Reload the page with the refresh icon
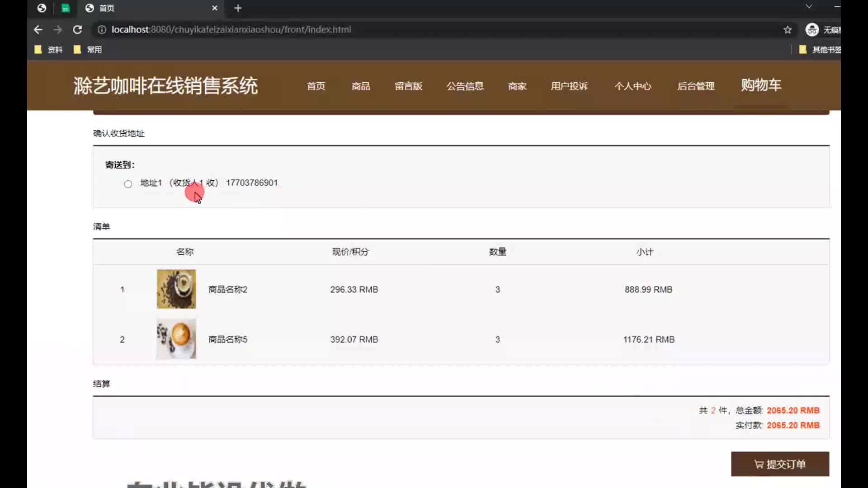 [x=77, y=30]
